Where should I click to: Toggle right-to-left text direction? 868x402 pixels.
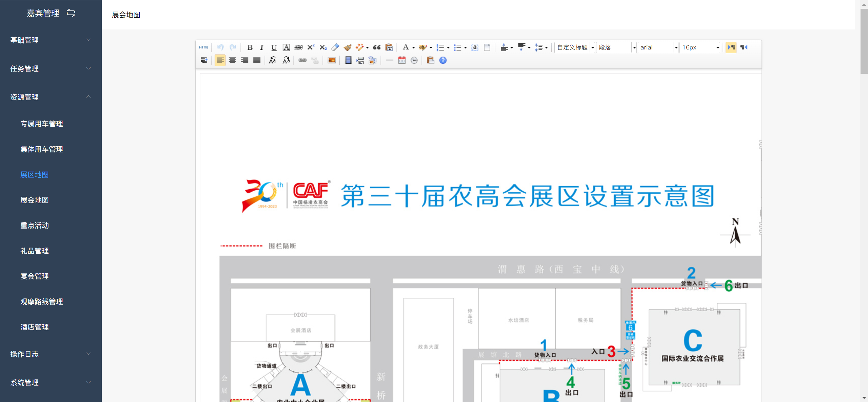[x=744, y=47]
